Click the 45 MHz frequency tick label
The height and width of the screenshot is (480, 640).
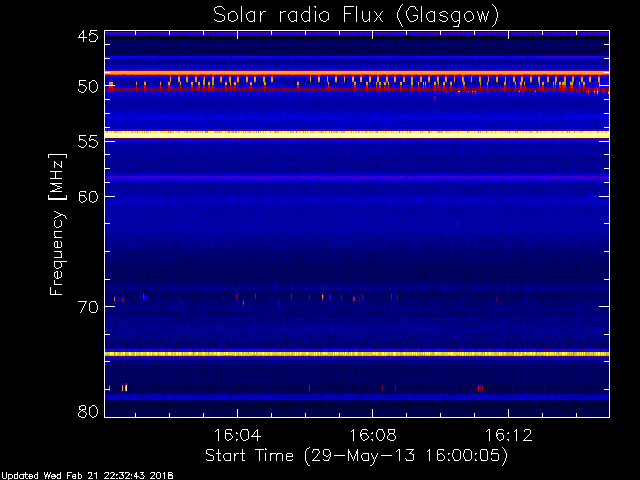pos(87,37)
